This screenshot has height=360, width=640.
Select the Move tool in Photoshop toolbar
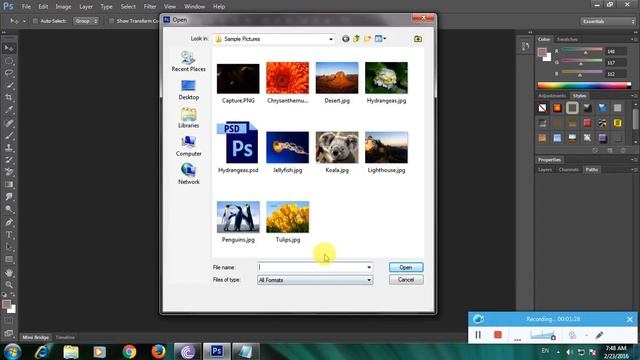9,48
